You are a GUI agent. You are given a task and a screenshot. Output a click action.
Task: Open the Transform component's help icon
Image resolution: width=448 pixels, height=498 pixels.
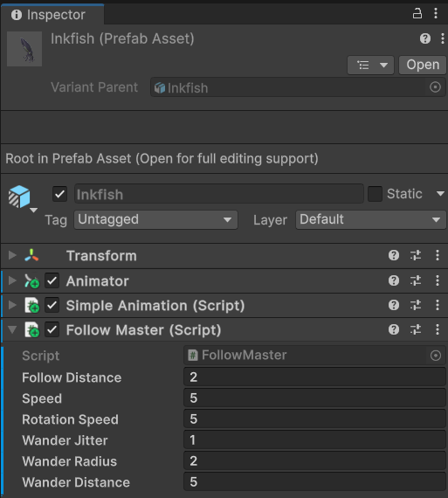coord(394,255)
